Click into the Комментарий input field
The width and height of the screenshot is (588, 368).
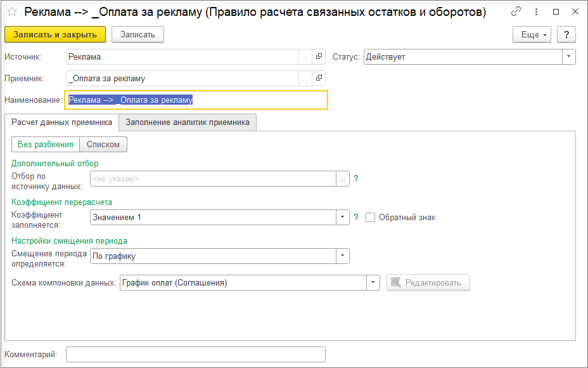pos(195,354)
